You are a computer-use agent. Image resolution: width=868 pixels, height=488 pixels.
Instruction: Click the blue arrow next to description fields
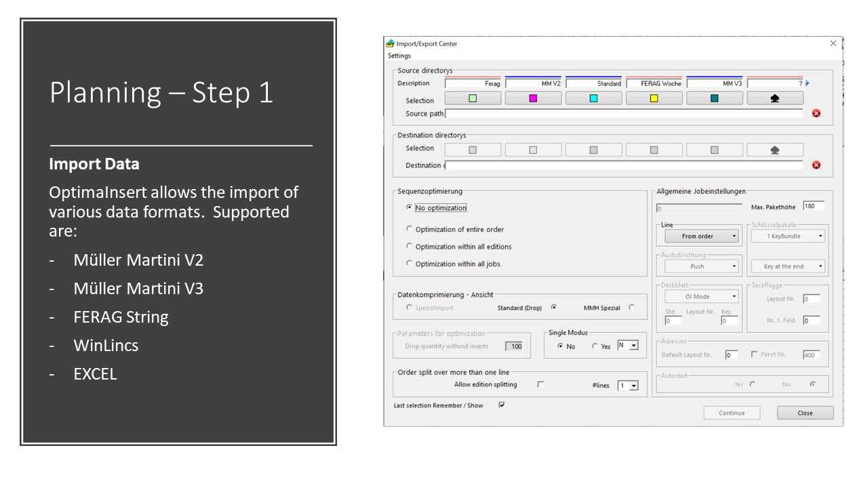click(x=808, y=83)
